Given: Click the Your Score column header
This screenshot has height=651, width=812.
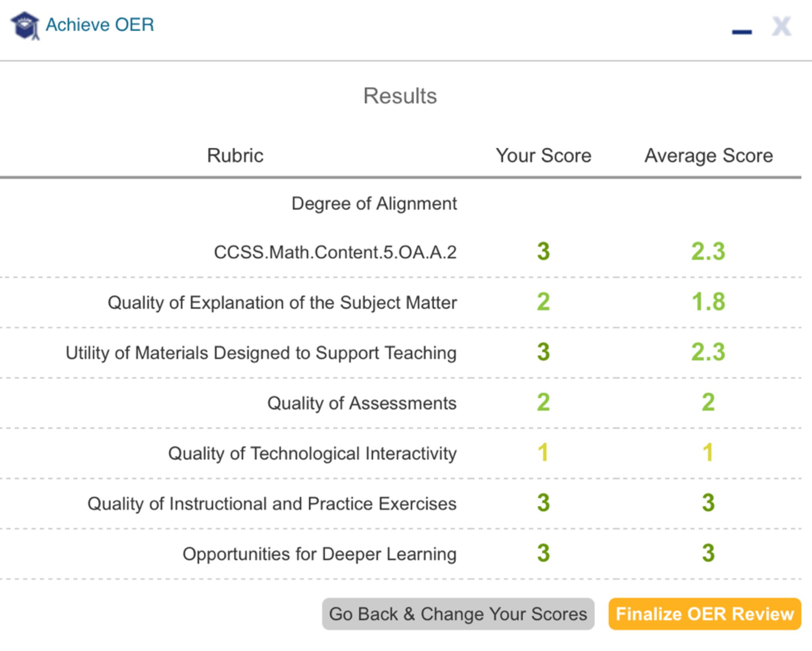Looking at the screenshot, I should click(x=543, y=155).
